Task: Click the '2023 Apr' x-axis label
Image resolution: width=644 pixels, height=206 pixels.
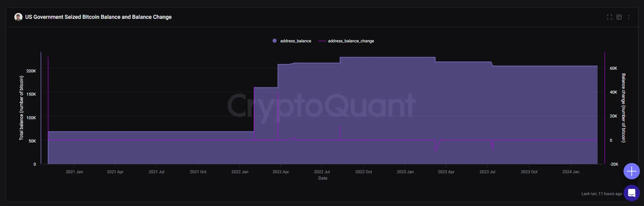Action: 446,172
